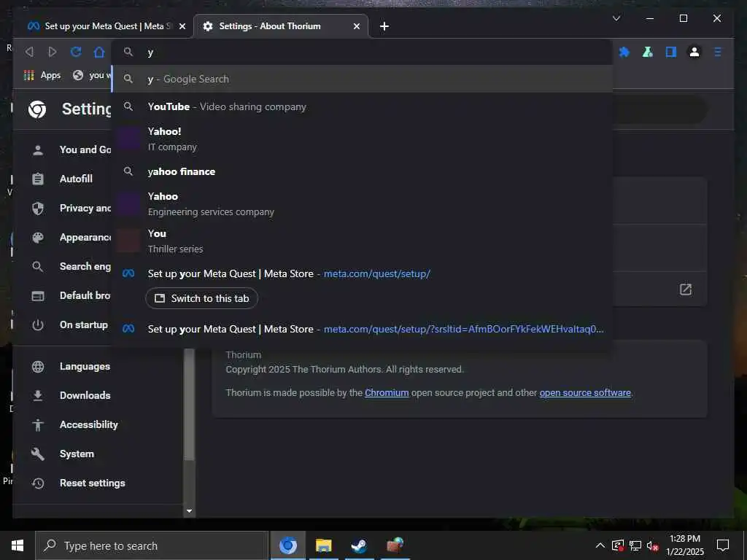Open the tab search dropdown chevron

coord(616,18)
